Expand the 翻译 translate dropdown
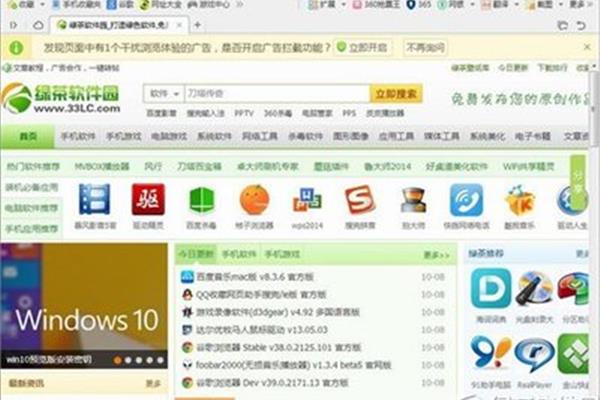Viewport: 600px width, 400px height. pos(517,5)
